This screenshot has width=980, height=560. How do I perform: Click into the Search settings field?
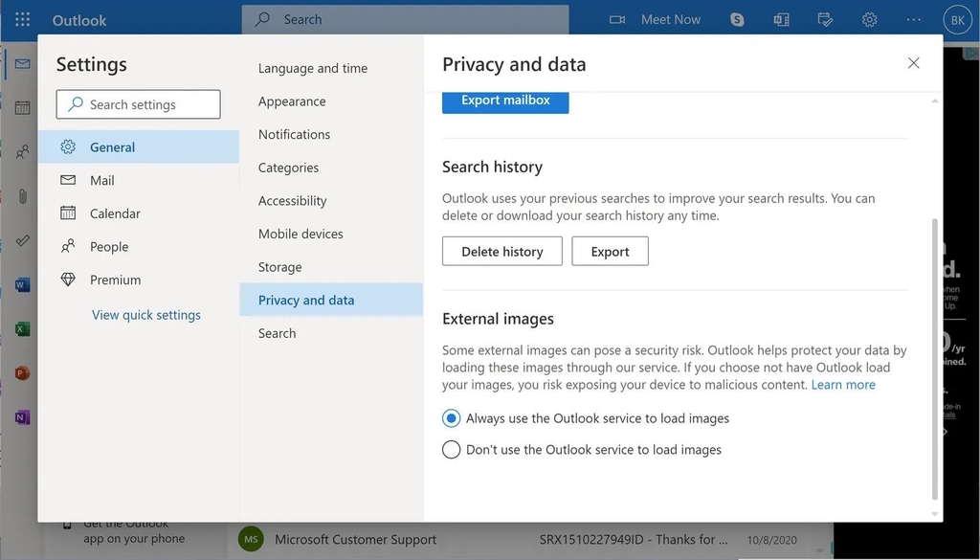(138, 104)
